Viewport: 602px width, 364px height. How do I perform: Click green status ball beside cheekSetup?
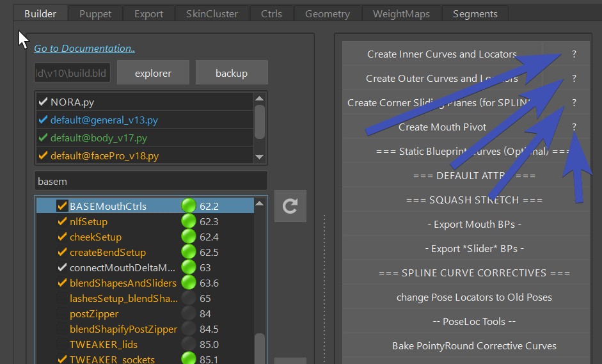pyautogui.click(x=189, y=237)
